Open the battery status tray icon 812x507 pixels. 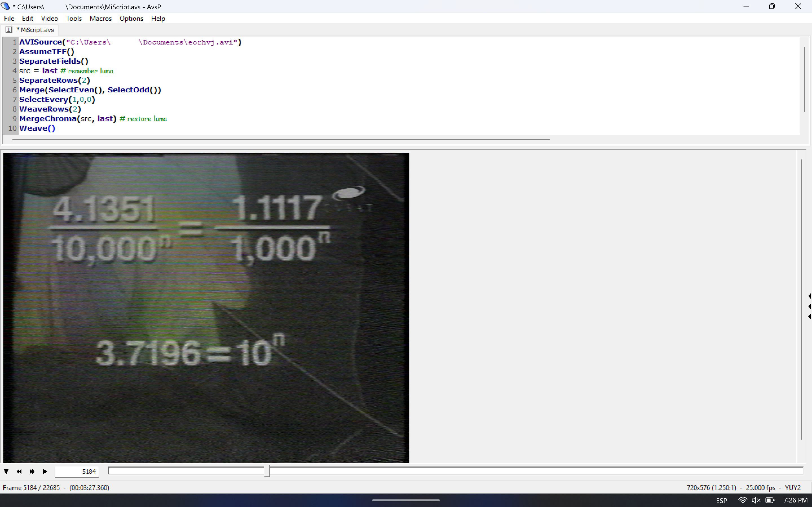click(770, 500)
